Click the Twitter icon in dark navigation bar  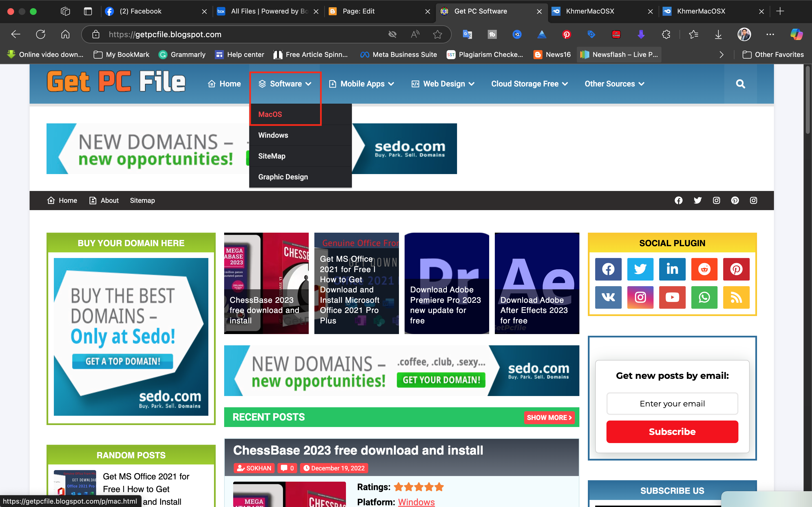click(x=697, y=201)
